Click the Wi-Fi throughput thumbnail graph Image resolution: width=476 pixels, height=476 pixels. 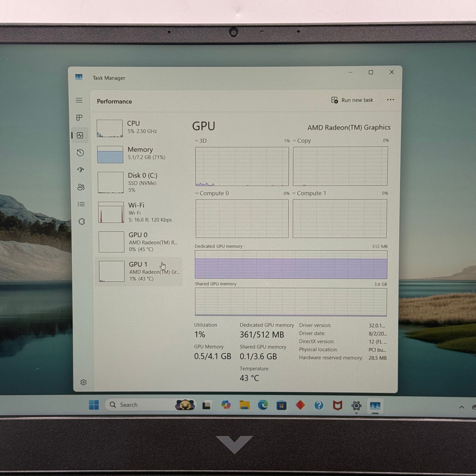(x=111, y=212)
